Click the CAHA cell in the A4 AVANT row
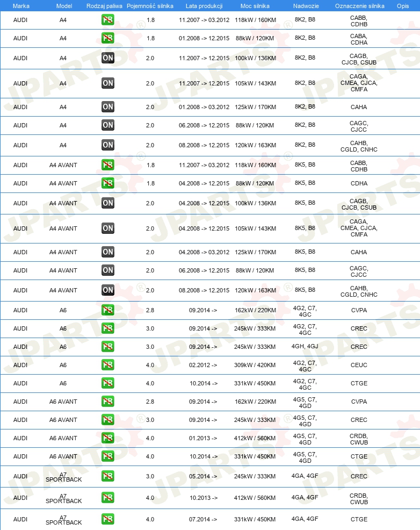The width and height of the screenshot is (420, 530). [359, 252]
